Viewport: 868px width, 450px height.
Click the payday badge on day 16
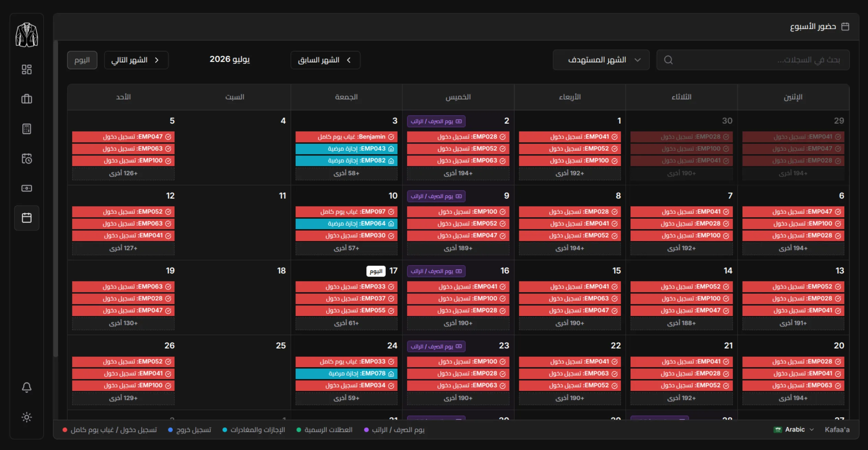pyautogui.click(x=436, y=271)
